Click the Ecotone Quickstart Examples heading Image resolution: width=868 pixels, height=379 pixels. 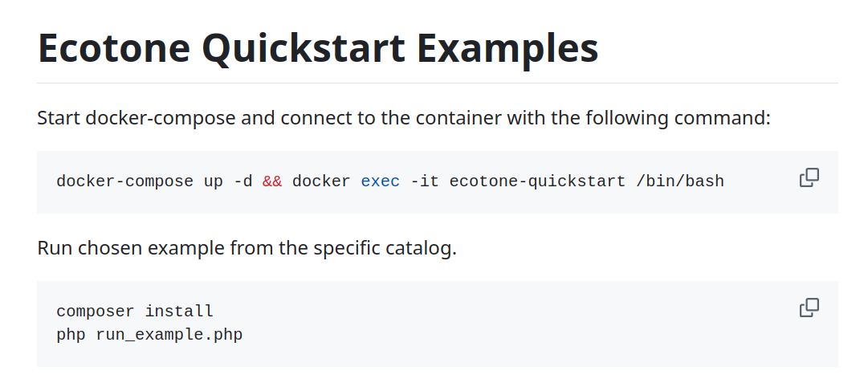click(x=318, y=48)
